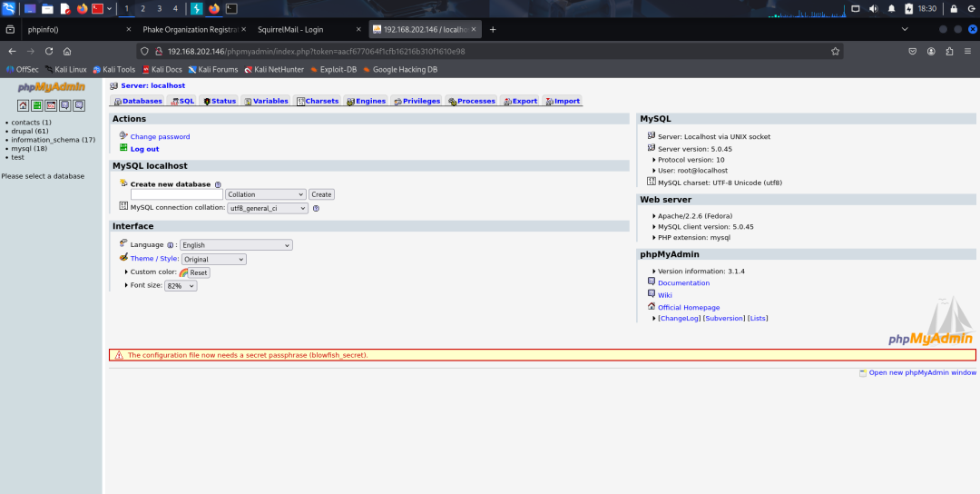This screenshot has height=494, width=980.
Task: Switch to the SQL tab
Action: coord(181,102)
